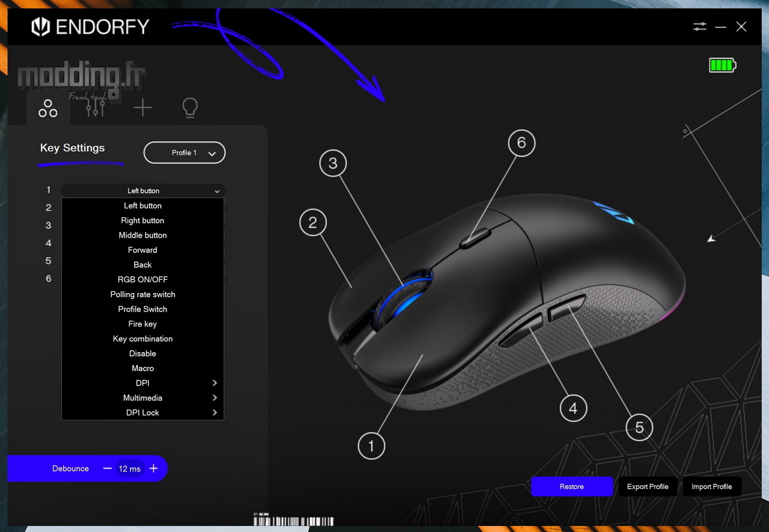Viewport: 769px width, 532px height.
Task: Choose Key combination option
Action: pyautogui.click(x=143, y=339)
